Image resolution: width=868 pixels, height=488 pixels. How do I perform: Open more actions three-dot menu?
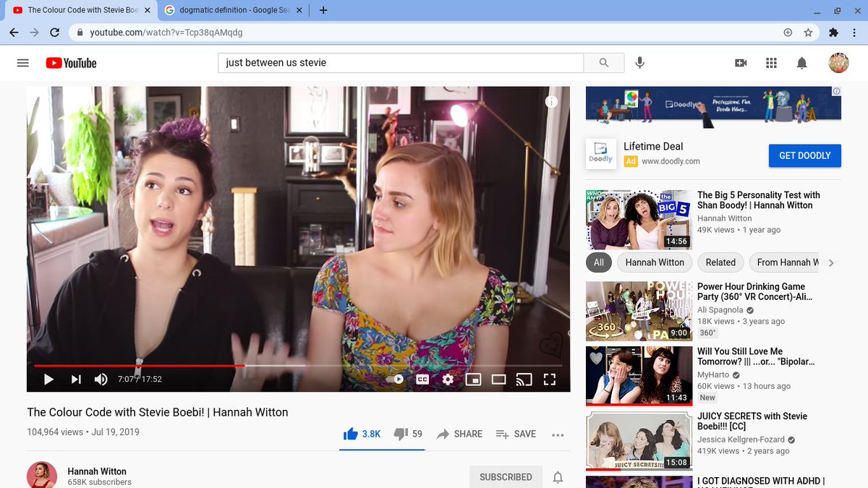tap(557, 435)
